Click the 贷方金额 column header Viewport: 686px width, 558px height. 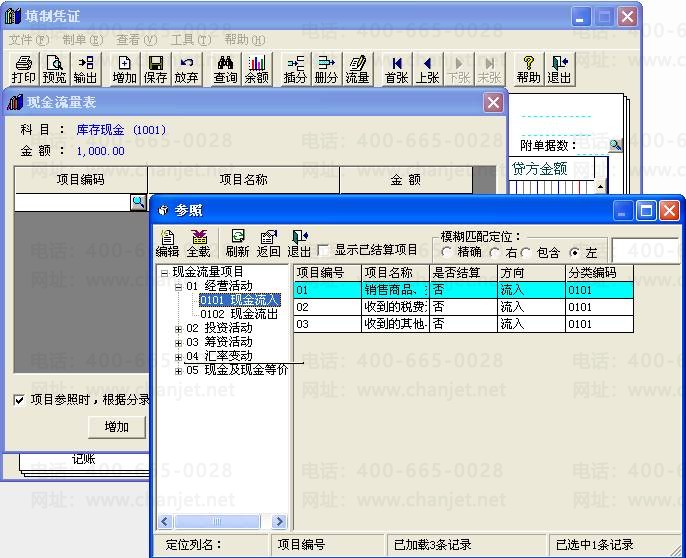[x=551, y=168]
